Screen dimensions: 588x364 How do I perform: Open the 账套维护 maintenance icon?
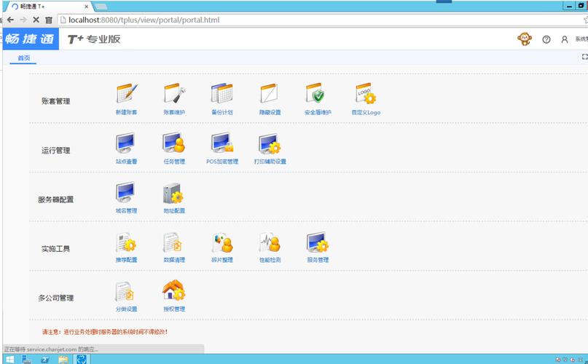coord(174,95)
